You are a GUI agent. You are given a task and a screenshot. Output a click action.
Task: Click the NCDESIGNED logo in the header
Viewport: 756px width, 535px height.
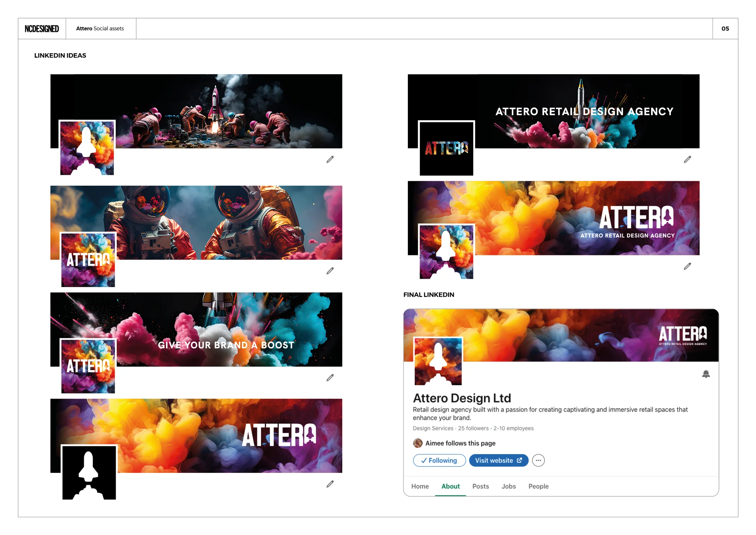pyautogui.click(x=42, y=28)
